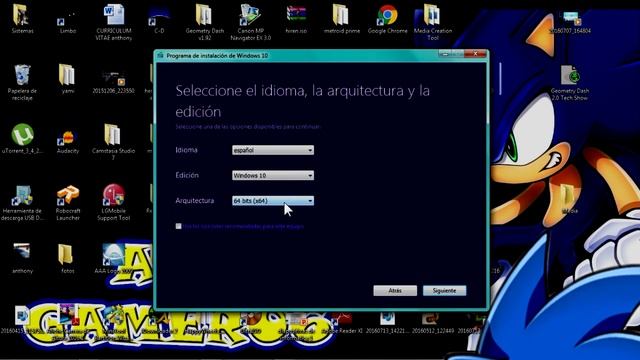Screen dimensions: 640x360
Task: Click the Edición label text
Action: 187,175
